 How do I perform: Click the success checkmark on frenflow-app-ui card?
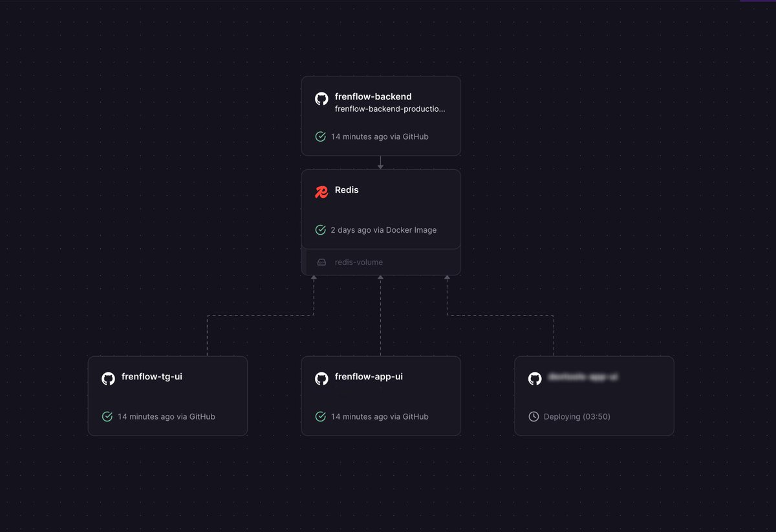point(320,416)
